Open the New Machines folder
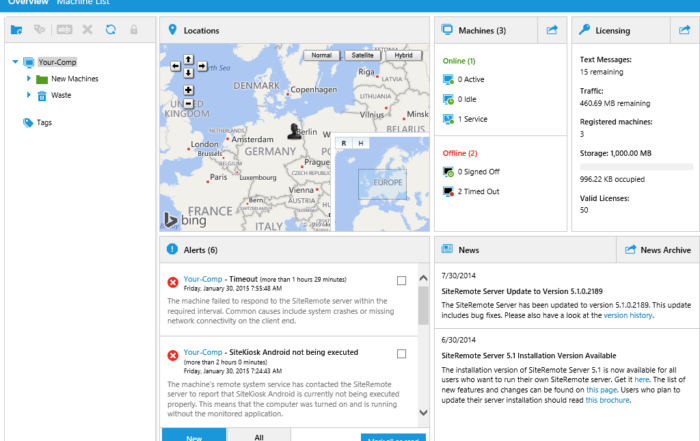The height and width of the screenshot is (441, 700). (x=75, y=79)
